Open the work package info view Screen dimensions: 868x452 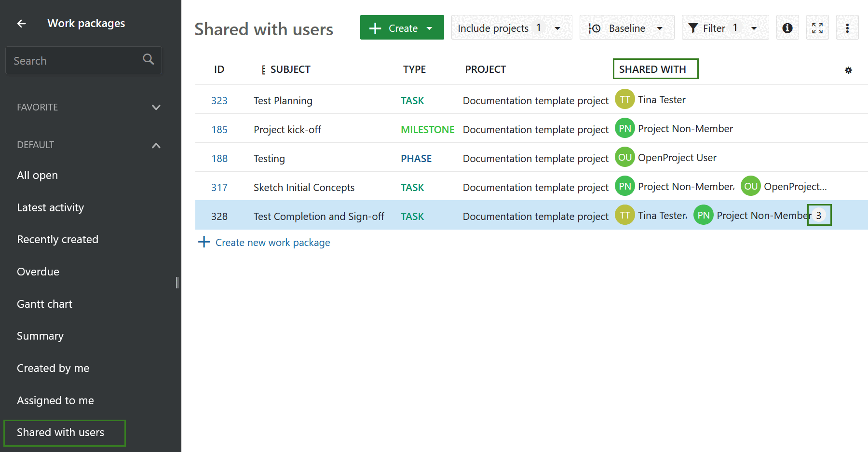[787, 27]
